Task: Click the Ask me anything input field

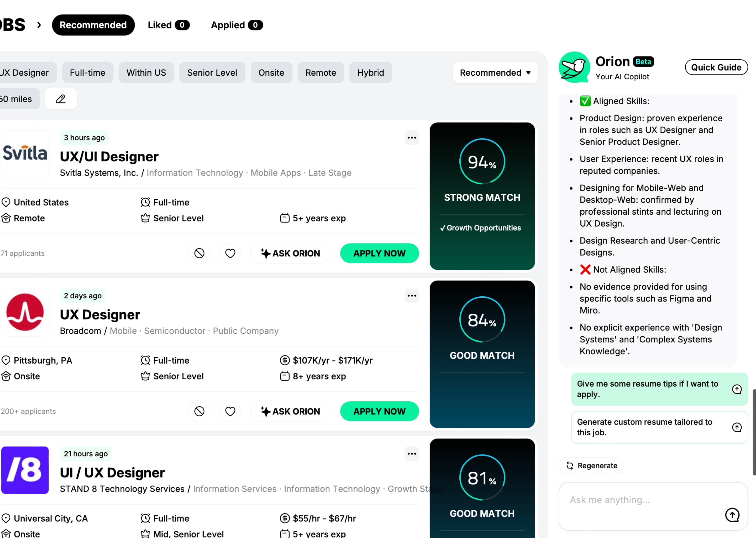Action: (653, 506)
